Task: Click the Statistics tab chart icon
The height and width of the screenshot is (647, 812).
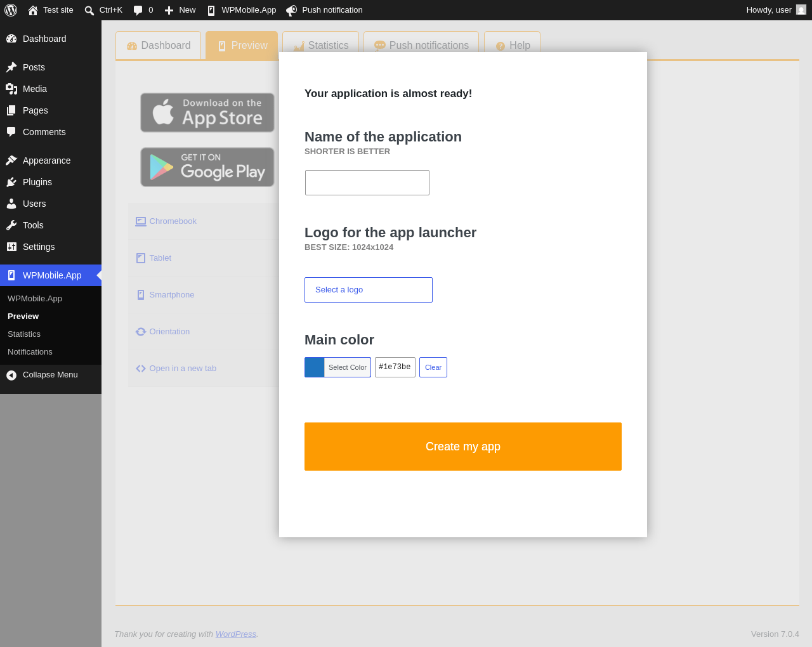Action: (299, 46)
